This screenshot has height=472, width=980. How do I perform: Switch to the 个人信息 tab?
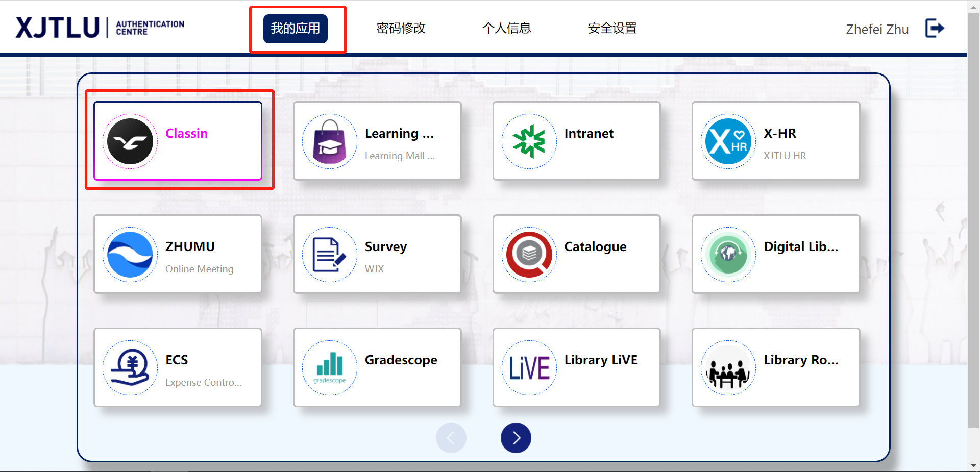507,29
